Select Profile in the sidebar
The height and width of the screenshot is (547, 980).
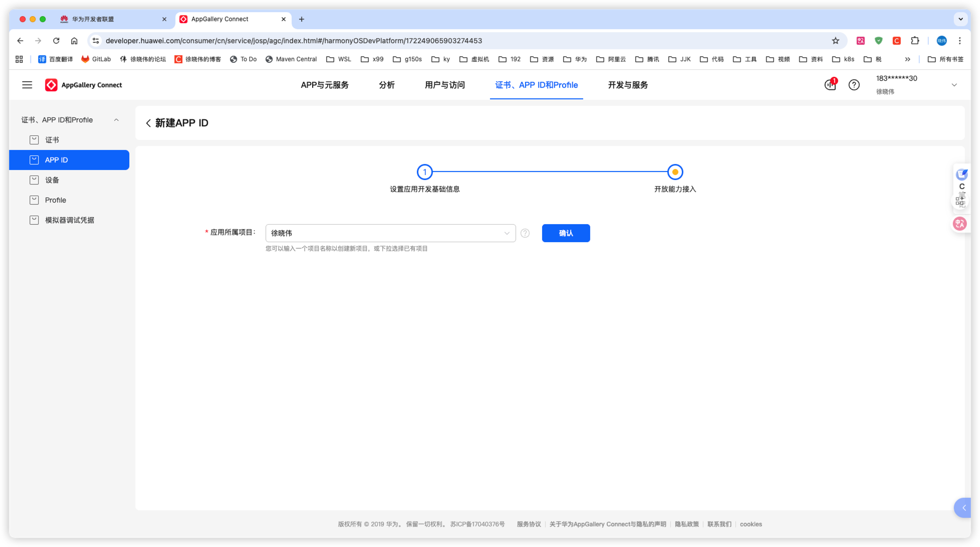click(56, 200)
